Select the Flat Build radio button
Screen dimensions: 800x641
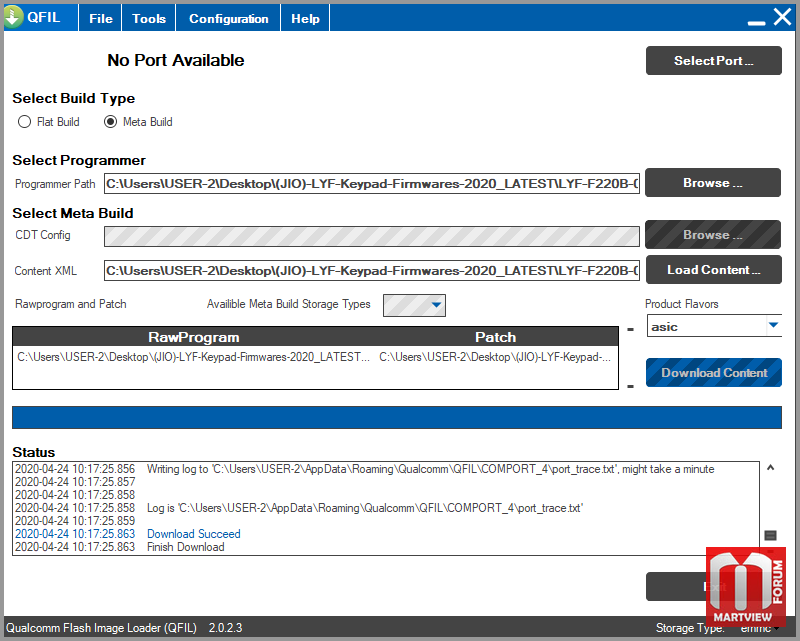24,122
